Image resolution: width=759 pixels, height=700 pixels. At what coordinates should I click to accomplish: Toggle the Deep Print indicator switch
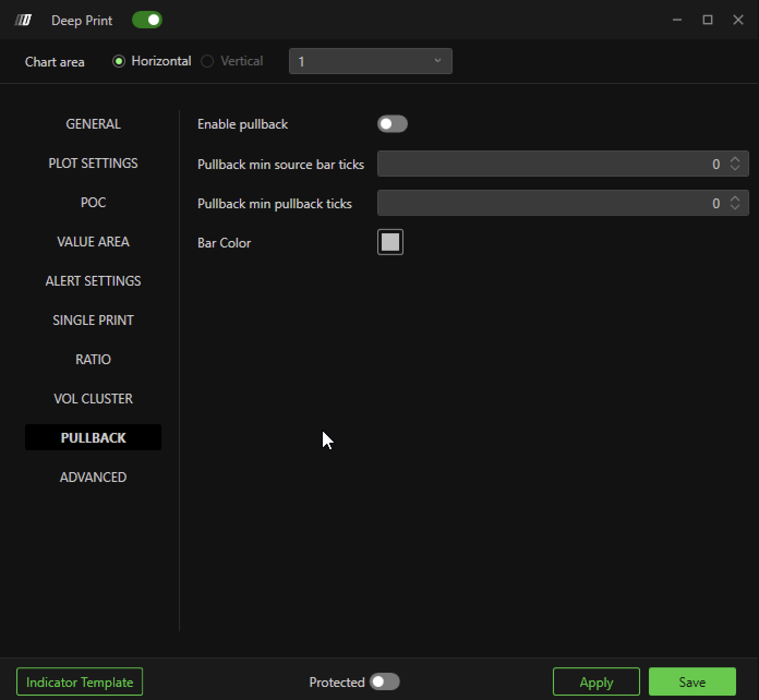pos(147,20)
